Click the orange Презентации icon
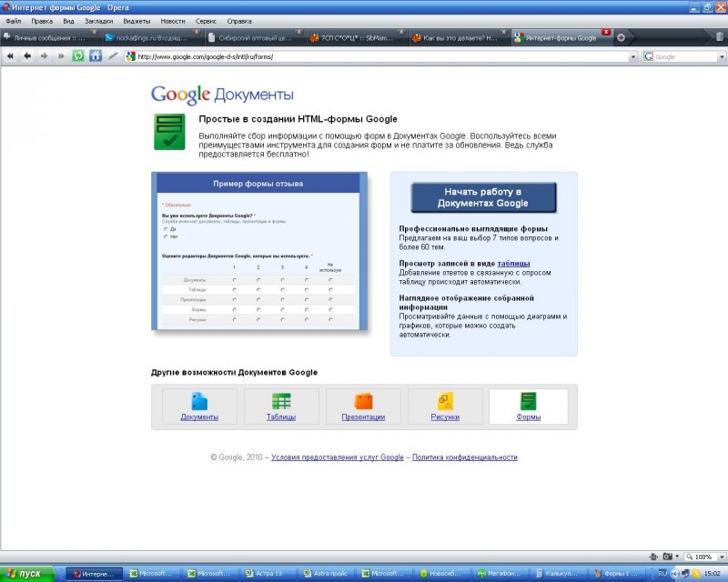 pos(363,401)
